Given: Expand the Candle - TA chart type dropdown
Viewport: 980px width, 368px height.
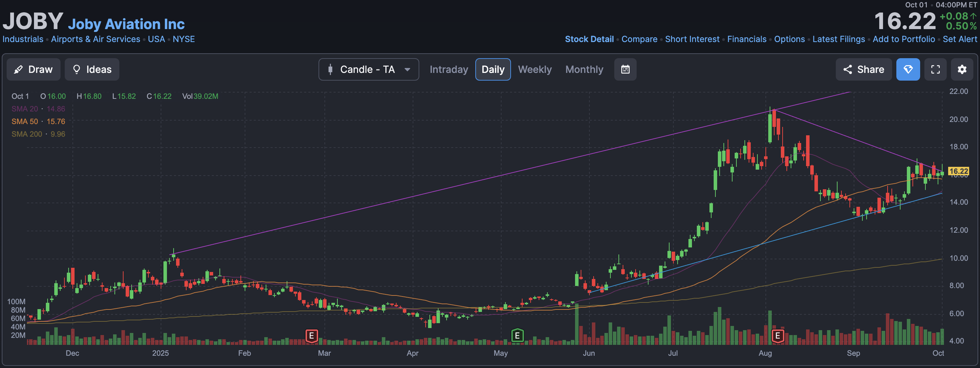Looking at the screenshot, I should point(369,69).
